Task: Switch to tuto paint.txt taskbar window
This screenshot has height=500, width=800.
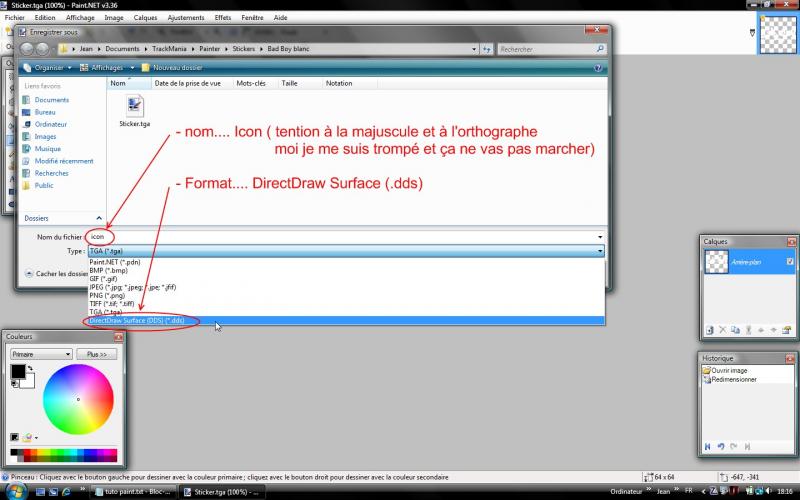Action: pos(134,492)
